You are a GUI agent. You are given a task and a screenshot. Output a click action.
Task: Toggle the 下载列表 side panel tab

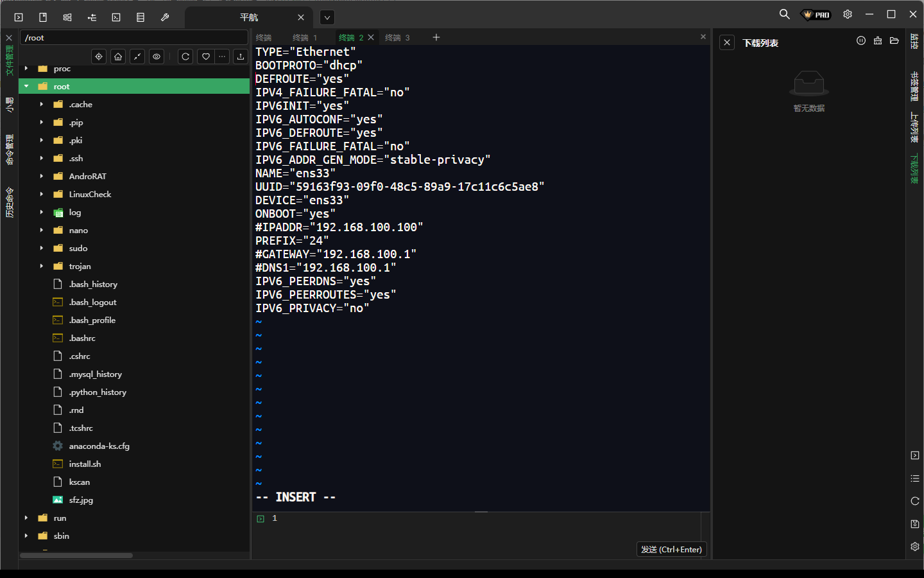pos(914,168)
